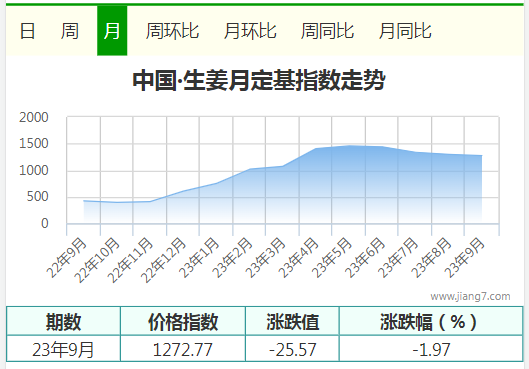Click the chart line end at 23年9月

coord(481,155)
